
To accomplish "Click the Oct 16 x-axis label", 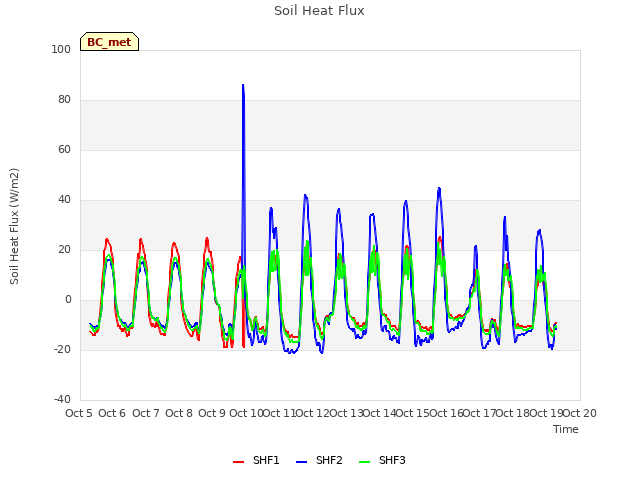I will tap(446, 413).
